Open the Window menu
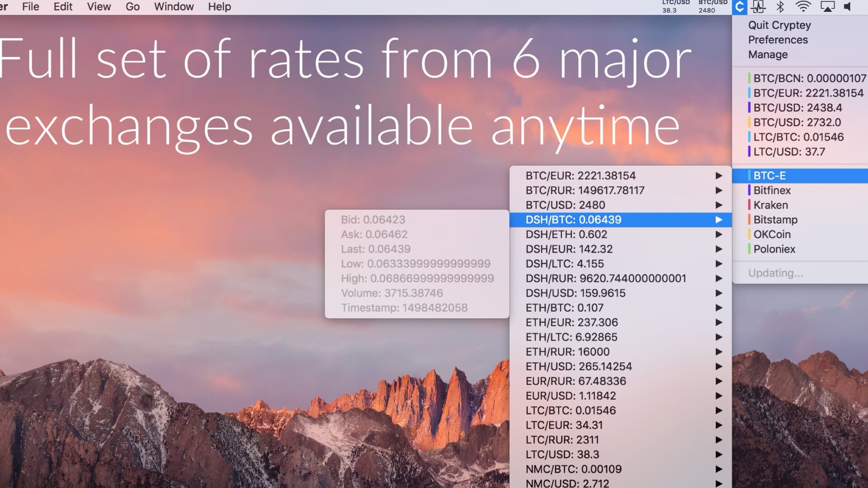The width and height of the screenshot is (868, 488). tap(174, 7)
